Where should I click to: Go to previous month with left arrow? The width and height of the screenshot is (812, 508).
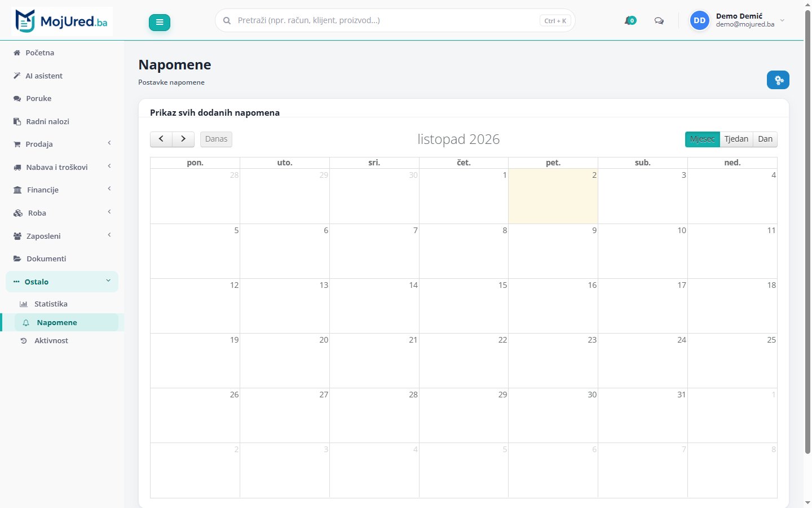point(161,139)
